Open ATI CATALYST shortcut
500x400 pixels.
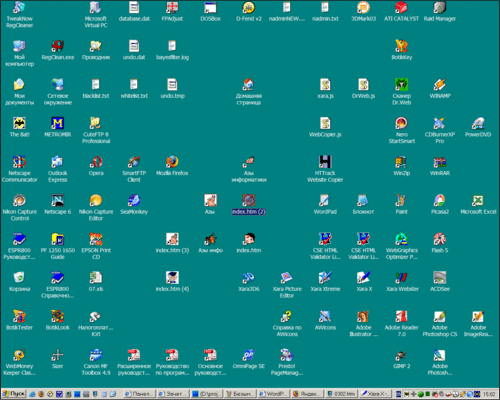pos(401,7)
